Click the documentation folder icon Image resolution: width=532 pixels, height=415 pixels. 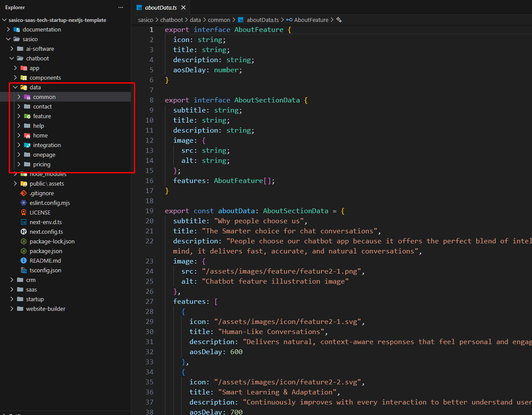coord(17,29)
